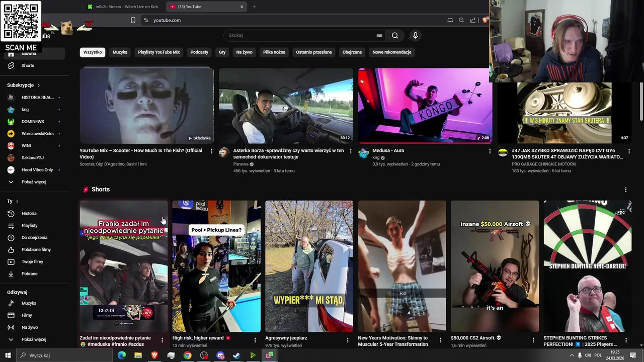Select the Podcasty filter chip
This screenshot has width=644, height=362.
tap(199, 52)
